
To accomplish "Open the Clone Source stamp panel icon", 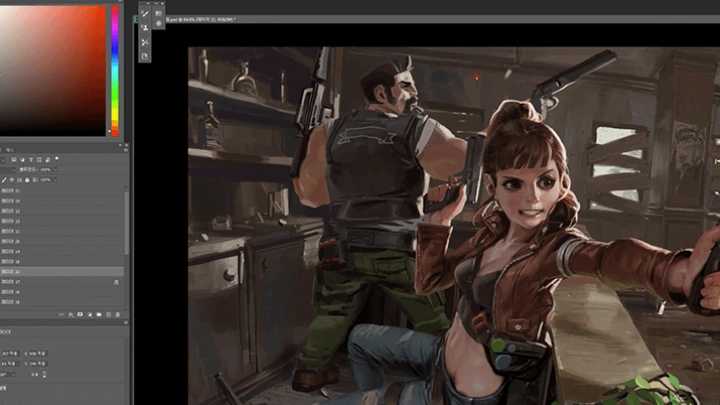I will (145, 28).
